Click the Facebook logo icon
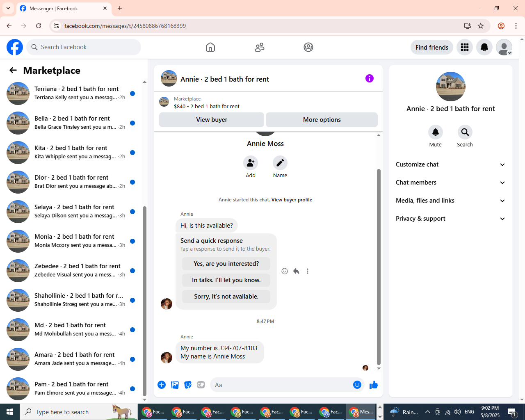The image size is (525, 420). click(15, 47)
